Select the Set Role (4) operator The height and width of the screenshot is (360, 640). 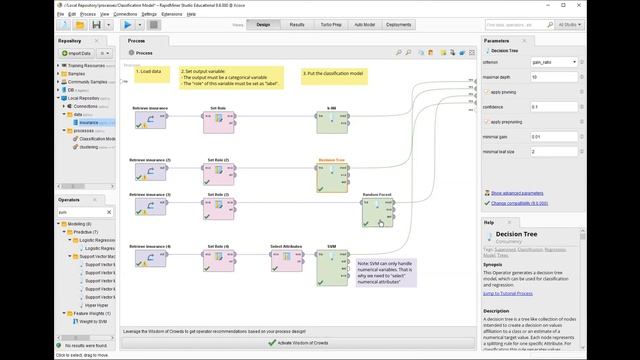coord(219,261)
